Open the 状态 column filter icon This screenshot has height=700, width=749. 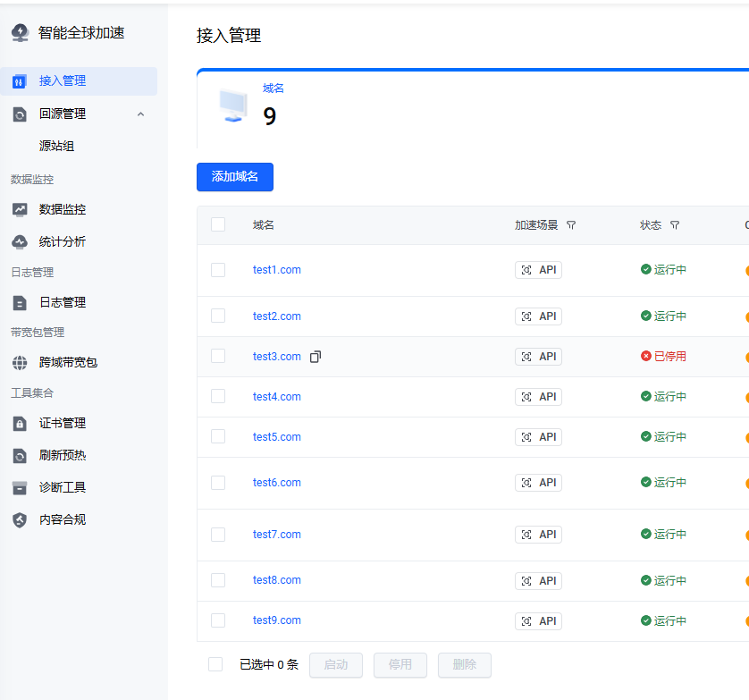(675, 225)
